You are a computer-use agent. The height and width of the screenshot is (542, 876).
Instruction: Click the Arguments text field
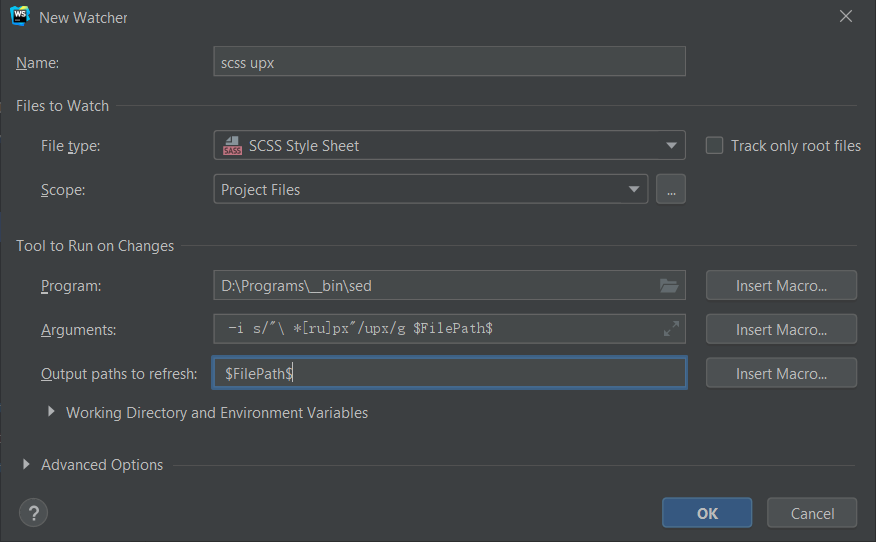435,329
